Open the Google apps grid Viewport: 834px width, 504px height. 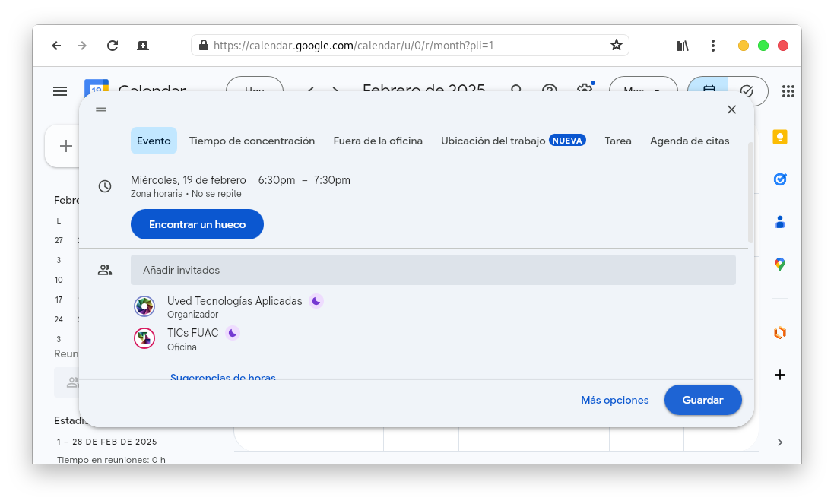click(x=788, y=91)
